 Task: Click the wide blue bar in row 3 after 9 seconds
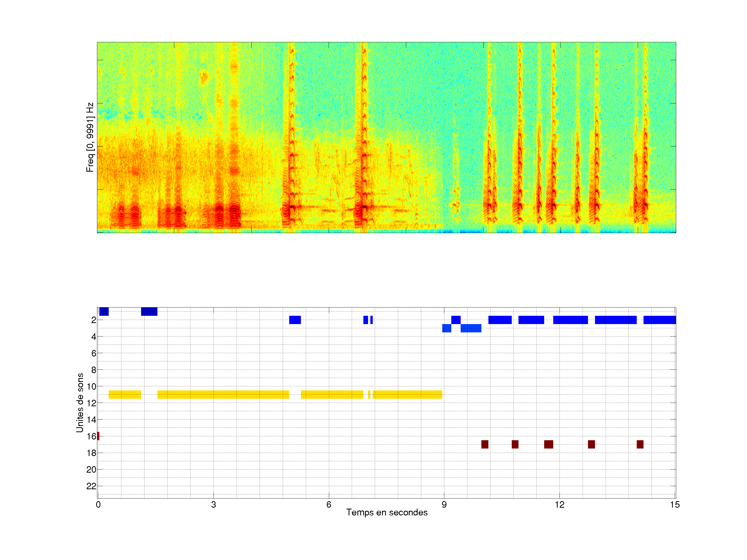point(471,328)
